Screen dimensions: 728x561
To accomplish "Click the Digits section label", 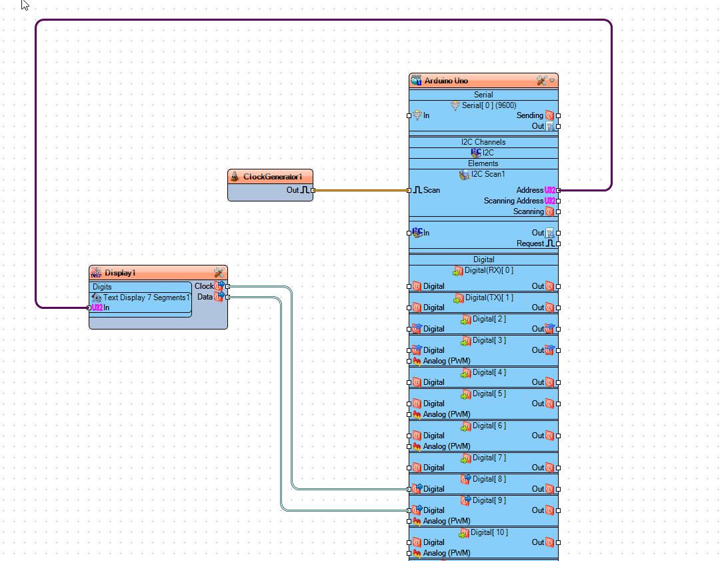I will (x=102, y=287).
